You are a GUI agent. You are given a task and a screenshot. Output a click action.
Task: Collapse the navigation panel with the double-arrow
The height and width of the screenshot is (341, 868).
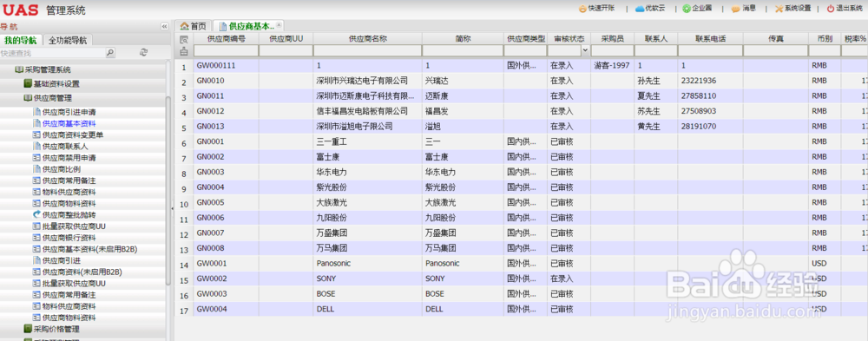tap(164, 27)
